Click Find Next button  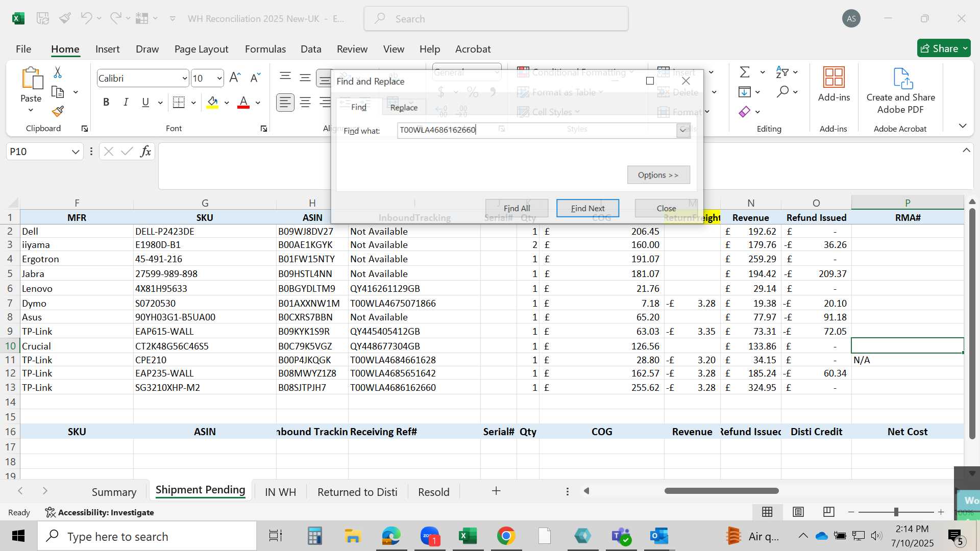coord(587,208)
